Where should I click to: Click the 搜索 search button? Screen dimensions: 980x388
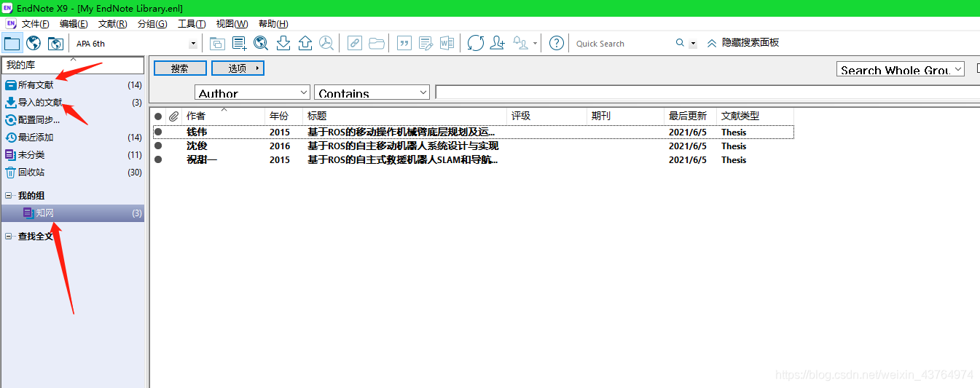pyautogui.click(x=179, y=68)
